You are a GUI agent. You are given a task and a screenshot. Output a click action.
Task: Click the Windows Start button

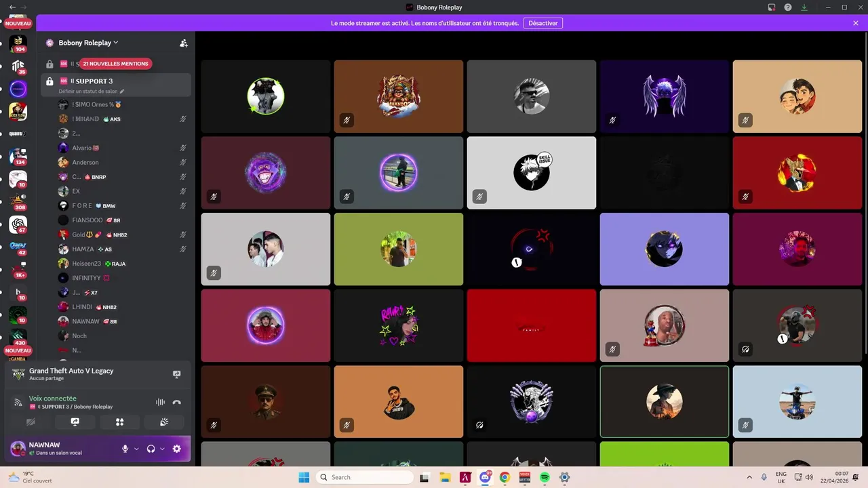click(304, 477)
